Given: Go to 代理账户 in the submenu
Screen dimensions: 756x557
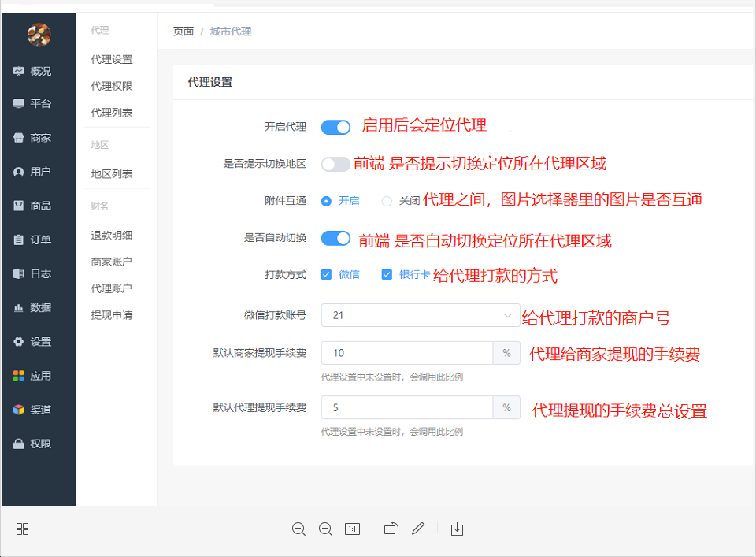Looking at the screenshot, I should (111, 288).
